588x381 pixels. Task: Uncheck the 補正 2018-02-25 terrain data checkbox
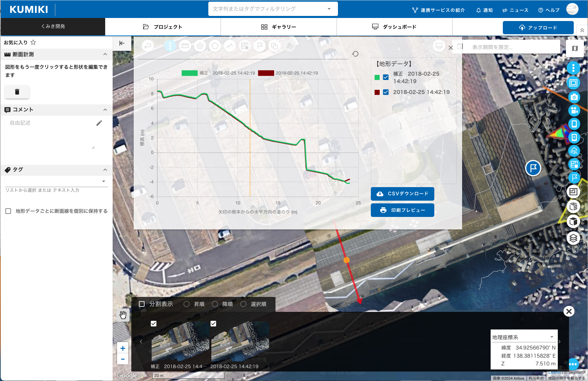[386, 77]
